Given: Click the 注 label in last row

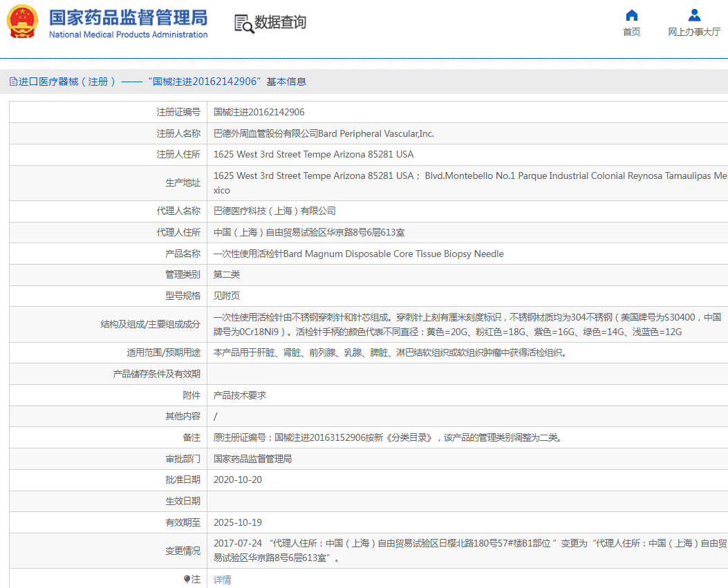Looking at the screenshot, I should (x=196, y=579).
